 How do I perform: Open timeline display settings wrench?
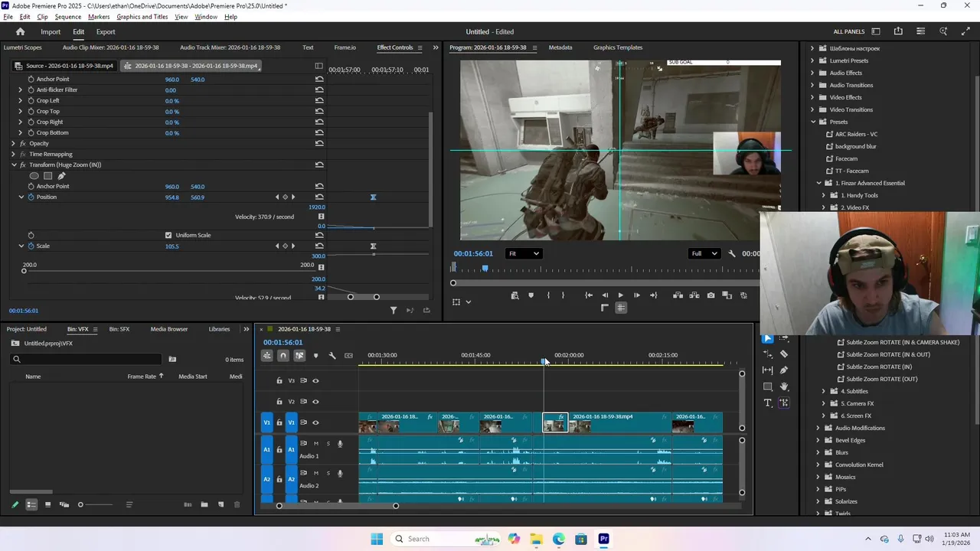(332, 356)
